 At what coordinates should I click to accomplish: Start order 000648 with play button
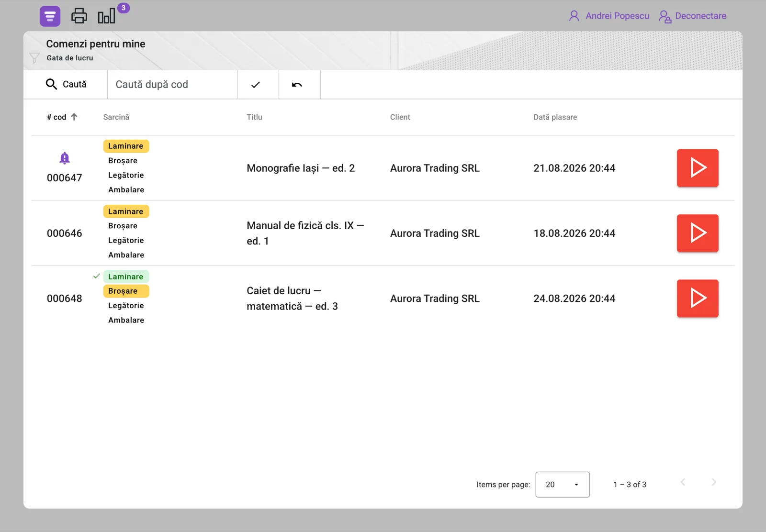click(698, 298)
